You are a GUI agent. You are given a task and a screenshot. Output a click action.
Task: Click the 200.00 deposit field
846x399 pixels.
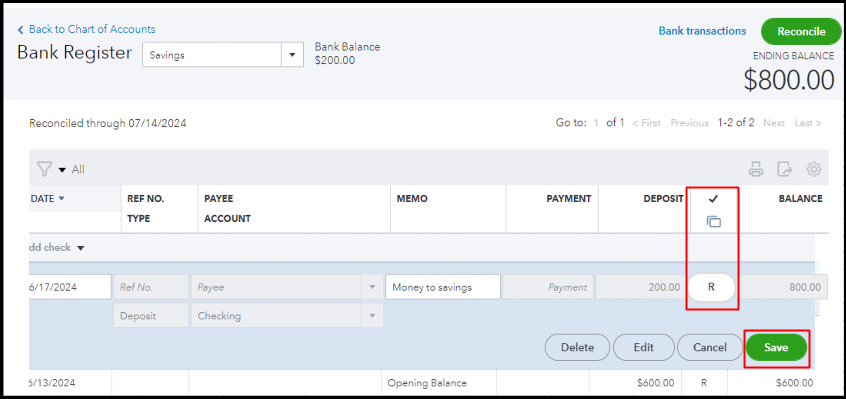click(x=642, y=287)
